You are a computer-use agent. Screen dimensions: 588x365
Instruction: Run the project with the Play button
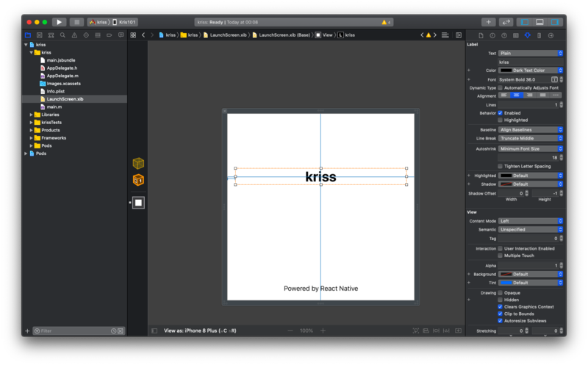tap(59, 22)
